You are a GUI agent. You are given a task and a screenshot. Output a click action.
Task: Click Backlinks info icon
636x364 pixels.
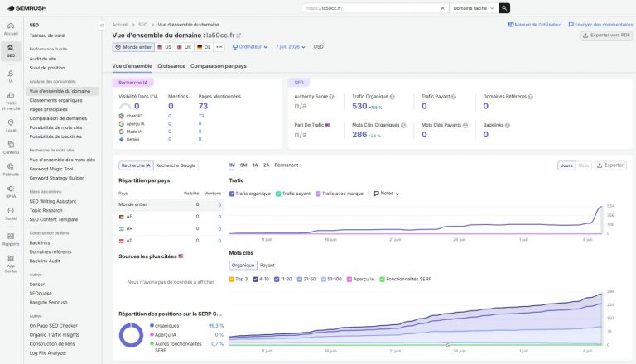coord(508,126)
